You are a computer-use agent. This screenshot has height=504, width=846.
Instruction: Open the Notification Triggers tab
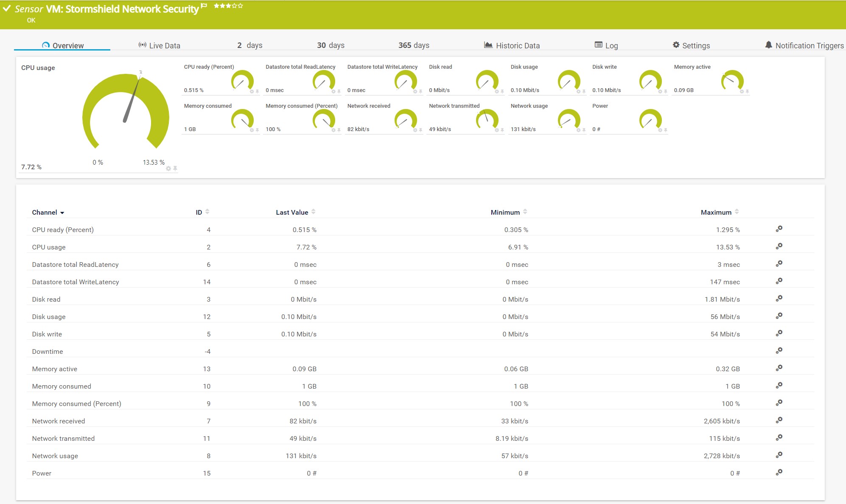804,45
